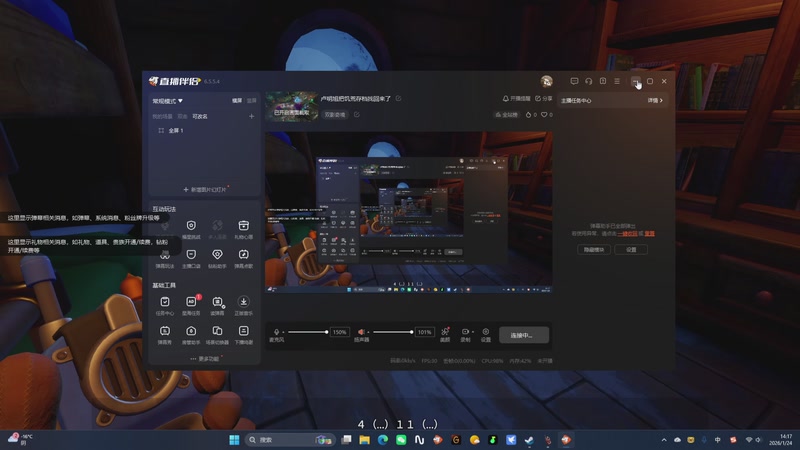Screen dimensions: 800x450
Task: Click the 设置 button in right panel
Action: [x=631, y=249]
